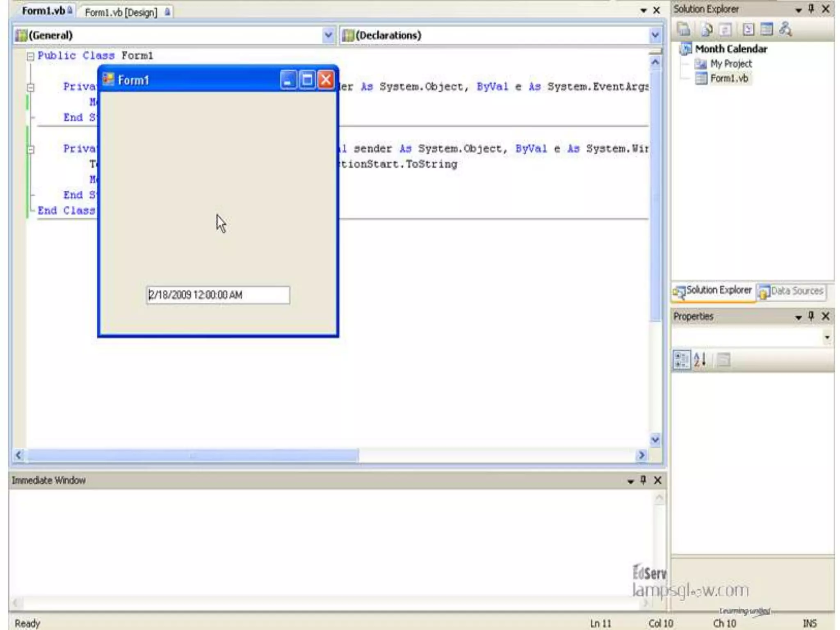Click 'Form1' in the Public Class line
The width and height of the screenshot is (840, 630).
pos(137,56)
